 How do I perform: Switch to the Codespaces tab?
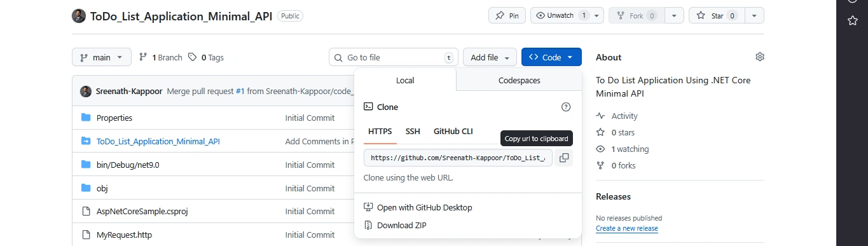(x=519, y=81)
